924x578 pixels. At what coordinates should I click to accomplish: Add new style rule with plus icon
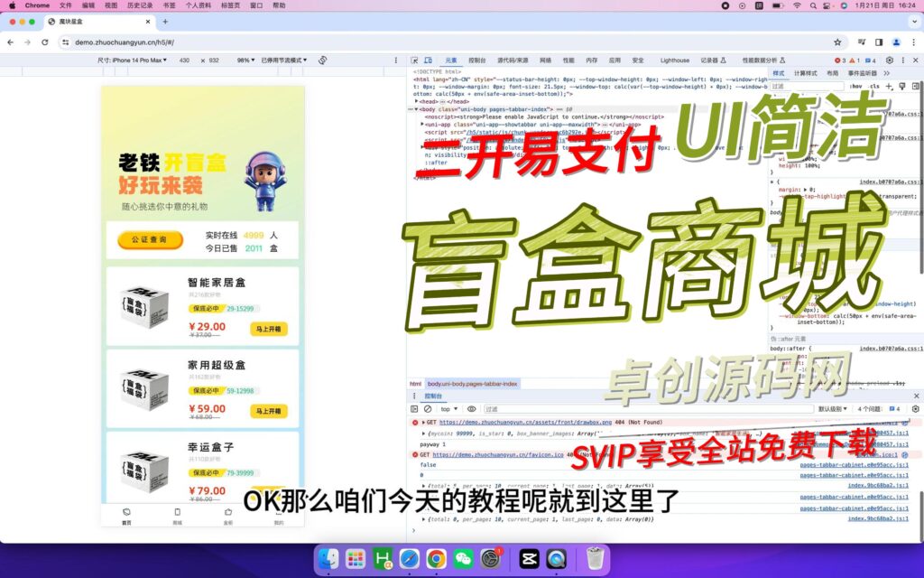889,86
